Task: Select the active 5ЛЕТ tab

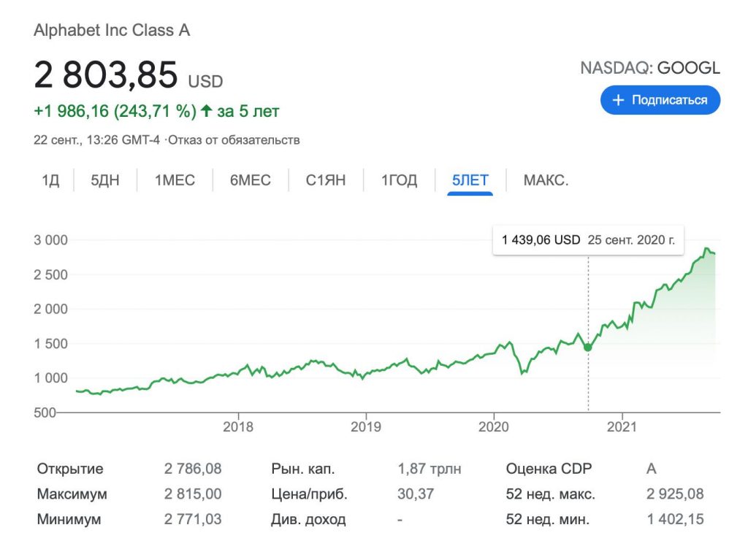Action: pyautogui.click(x=470, y=180)
